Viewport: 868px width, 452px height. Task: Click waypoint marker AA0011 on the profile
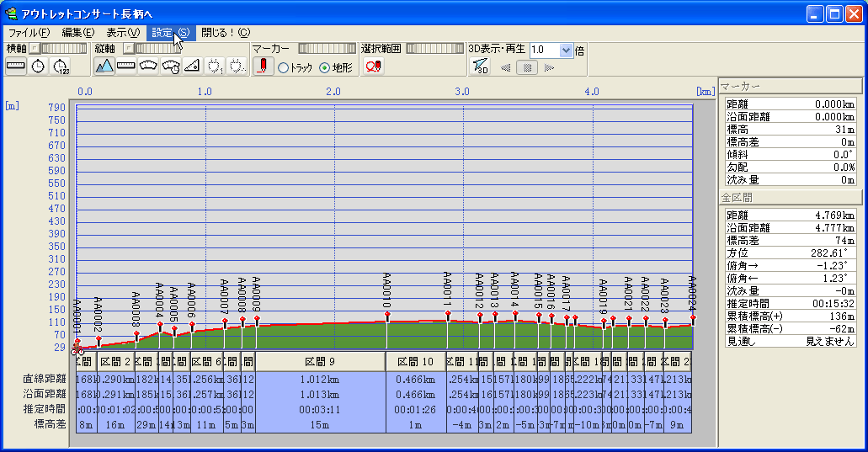[x=448, y=314]
